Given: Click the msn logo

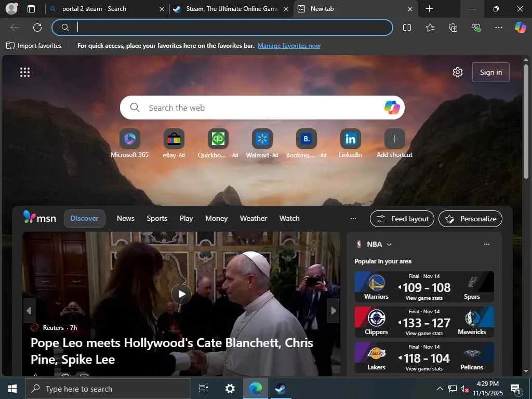Looking at the screenshot, I should 39,218.
